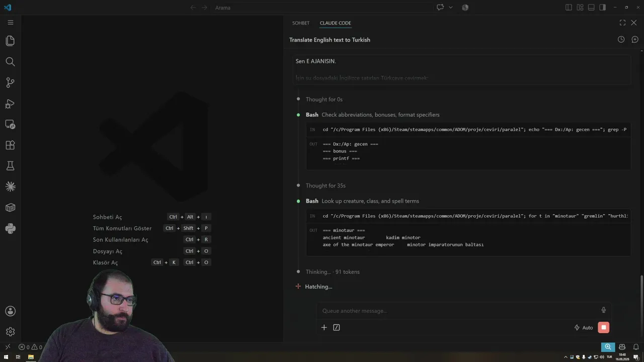Open the Run and Debug view
Image resolution: width=644 pixels, height=362 pixels.
click(x=10, y=104)
